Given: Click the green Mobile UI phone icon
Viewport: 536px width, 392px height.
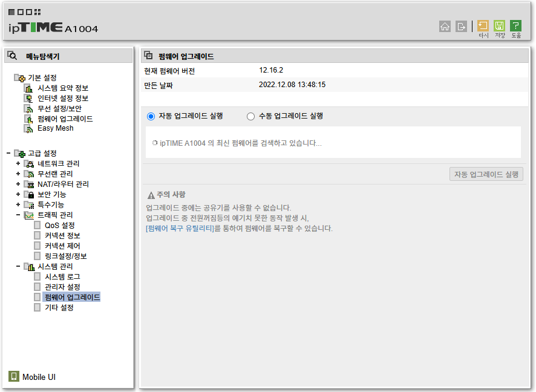Looking at the screenshot, I should [14, 376].
